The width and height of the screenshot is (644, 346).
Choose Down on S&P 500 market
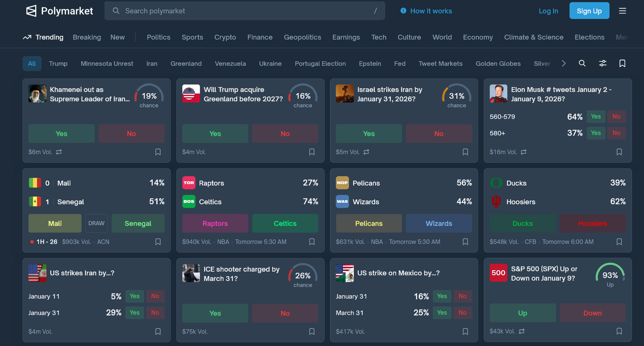click(x=592, y=313)
